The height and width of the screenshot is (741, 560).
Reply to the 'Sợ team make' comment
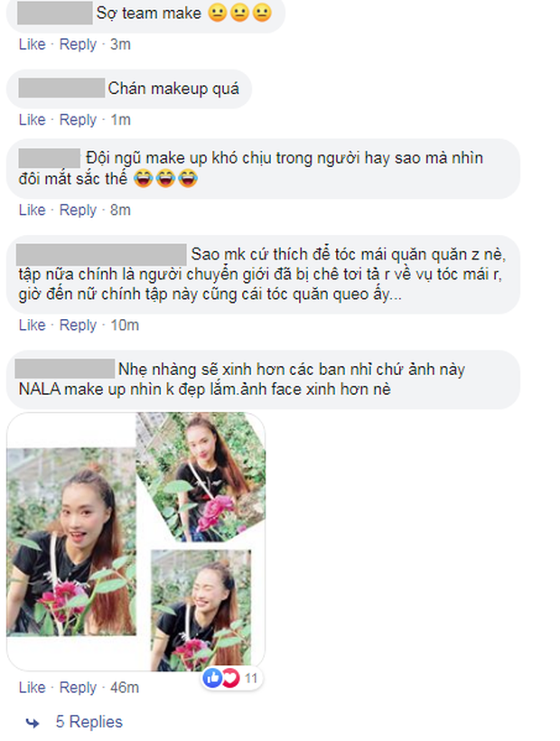point(78,44)
